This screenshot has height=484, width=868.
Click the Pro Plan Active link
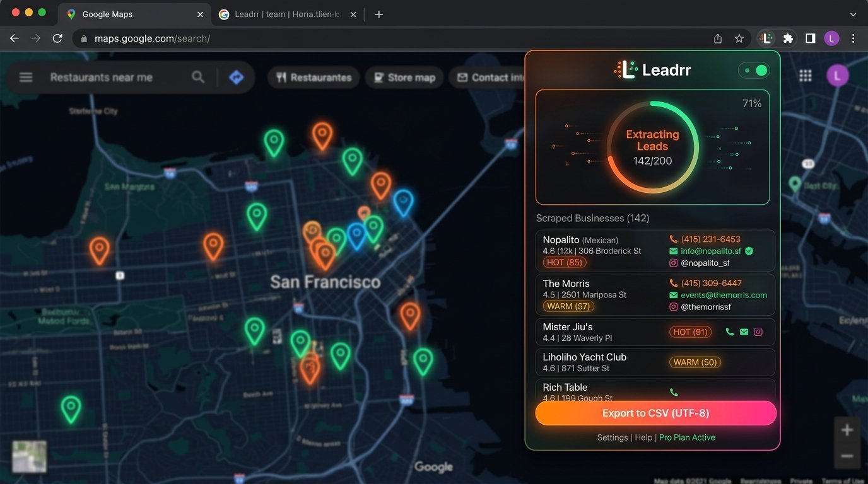tap(687, 437)
